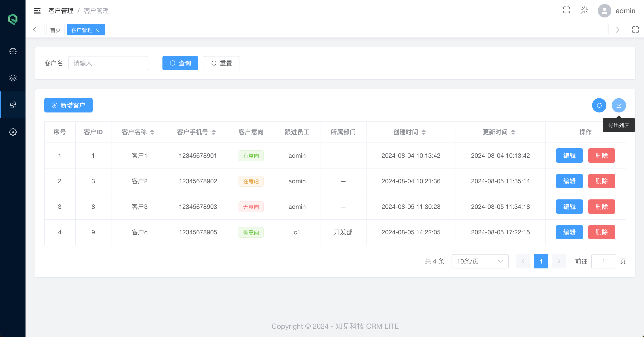Click the 客户3 name cell
The width and height of the screenshot is (644, 337).
tap(139, 207)
